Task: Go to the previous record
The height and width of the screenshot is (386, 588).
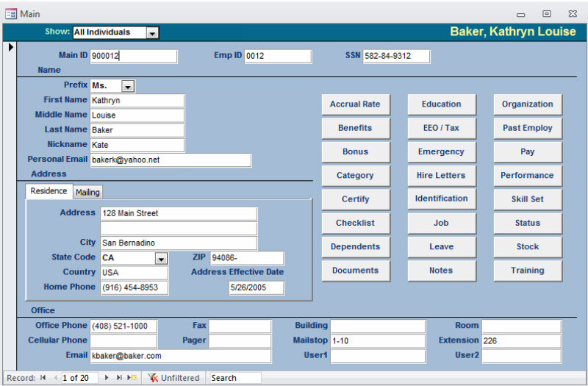Action: click(54, 378)
